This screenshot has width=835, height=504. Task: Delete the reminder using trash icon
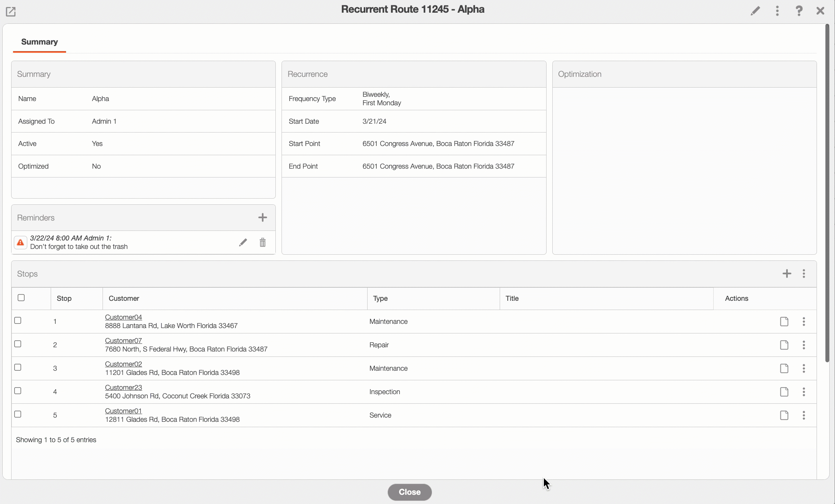pos(262,242)
